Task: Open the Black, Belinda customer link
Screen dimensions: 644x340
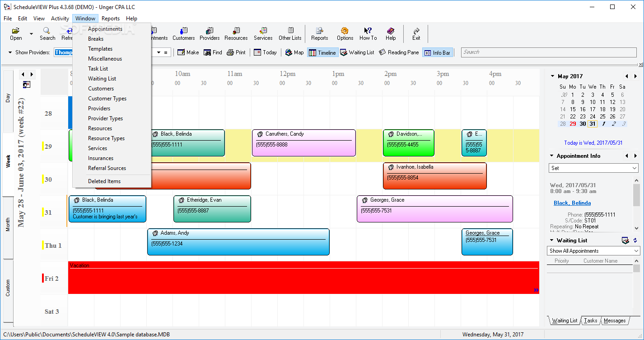Action: click(x=572, y=203)
